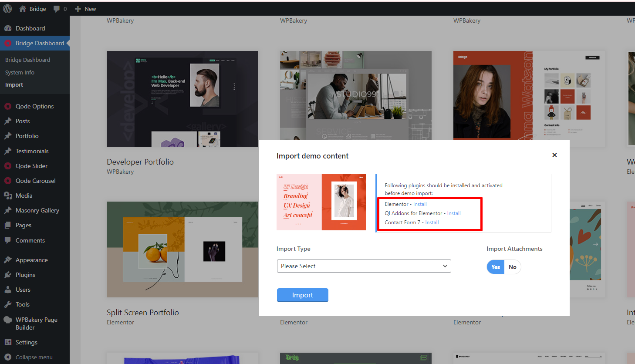Screen dimensions: 635x364
Task: Click the blue Import button
Action: (303, 295)
